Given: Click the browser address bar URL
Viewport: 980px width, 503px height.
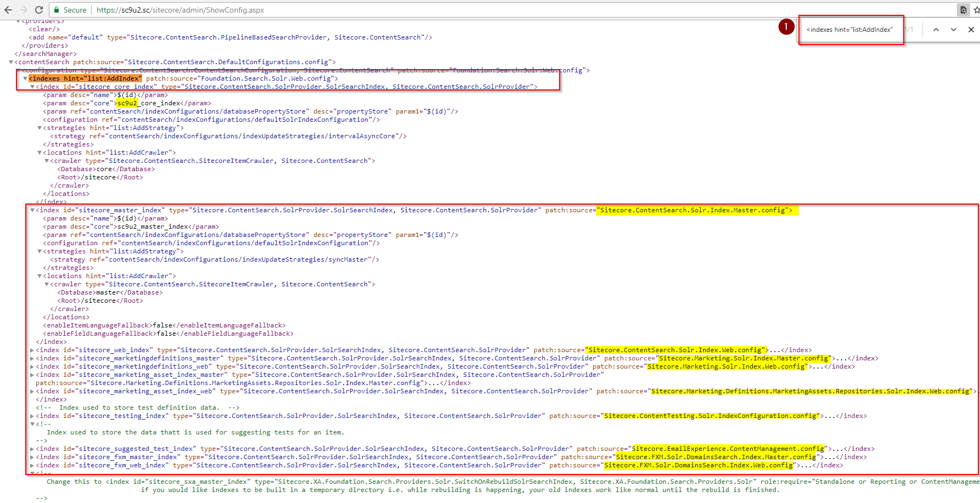Looking at the screenshot, I should (x=180, y=10).
